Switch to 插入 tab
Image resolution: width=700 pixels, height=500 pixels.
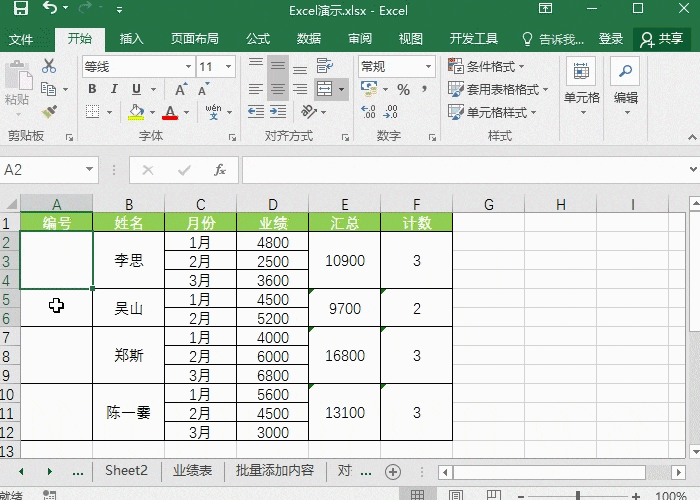click(132, 39)
